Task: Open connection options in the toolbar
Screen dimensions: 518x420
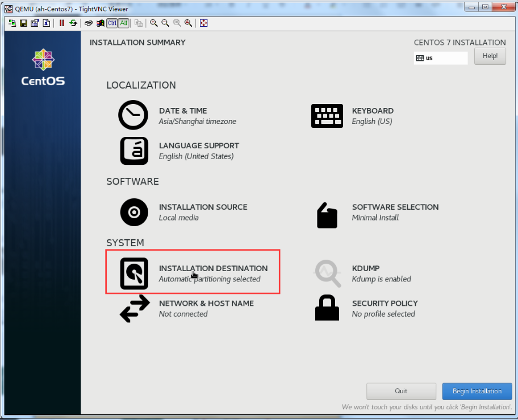Action: 35,23
